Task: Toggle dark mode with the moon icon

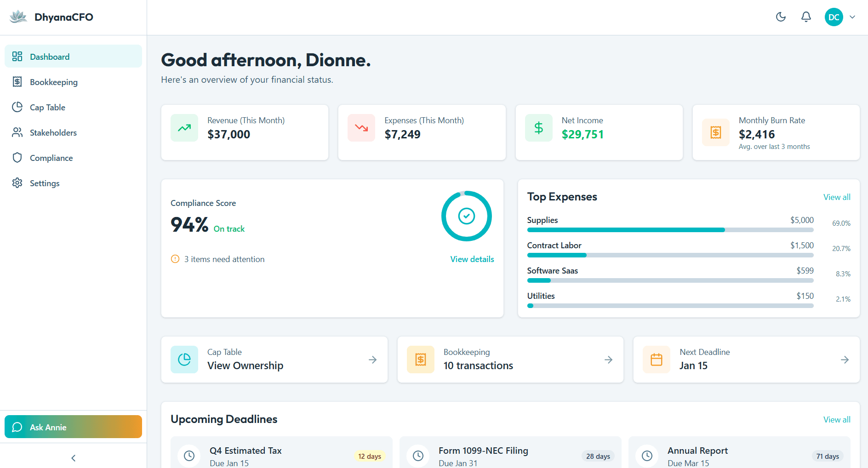Action: coord(780,17)
